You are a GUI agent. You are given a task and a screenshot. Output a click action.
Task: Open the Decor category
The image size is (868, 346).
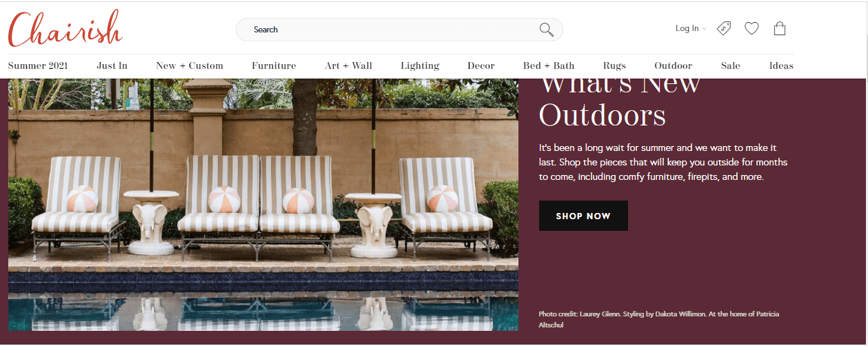(481, 65)
